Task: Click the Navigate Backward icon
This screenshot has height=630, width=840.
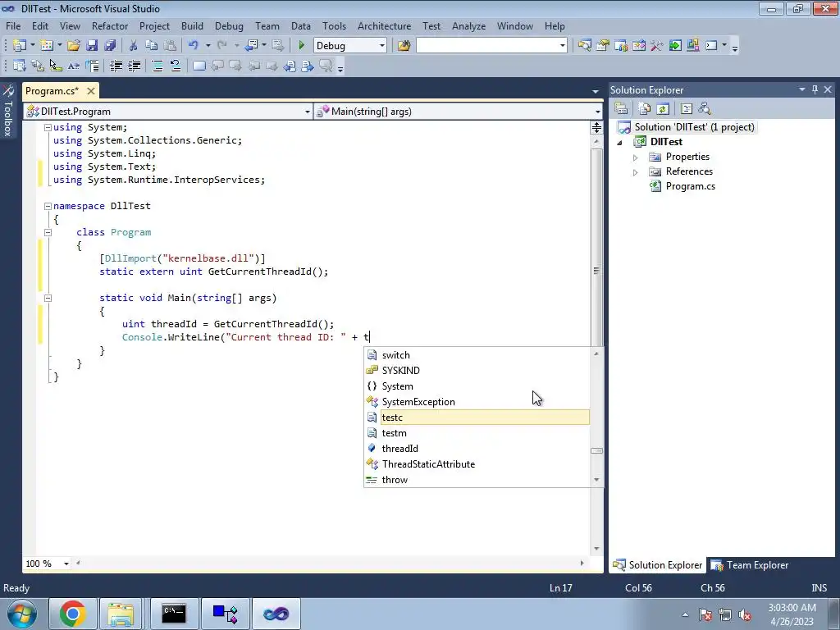Action: click(x=251, y=46)
